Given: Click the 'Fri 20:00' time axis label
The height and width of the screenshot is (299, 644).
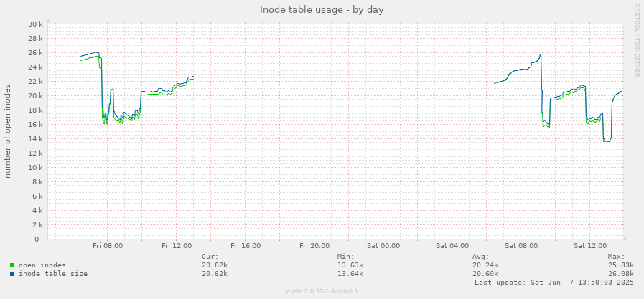Looking at the screenshot, I should [x=314, y=246].
